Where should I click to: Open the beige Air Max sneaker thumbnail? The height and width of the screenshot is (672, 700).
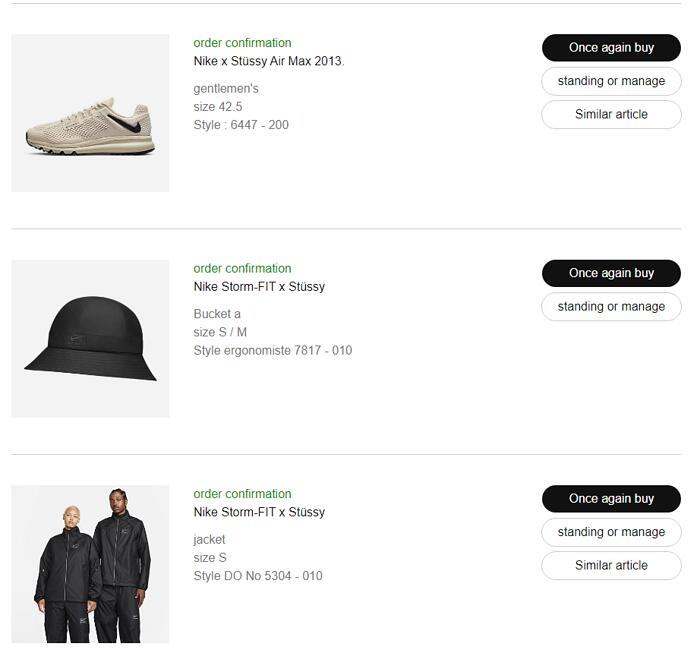pyautogui.click(x=90, y=113)
